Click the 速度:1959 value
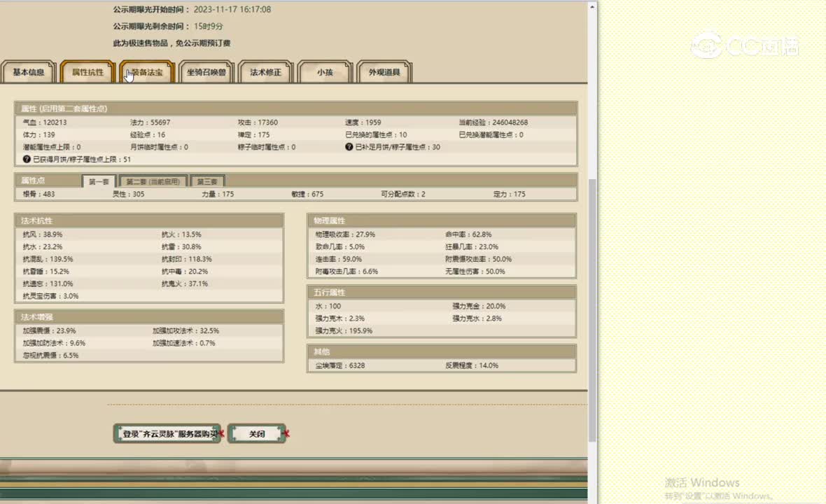Screen dimensions: 826x504 coord(363,122)
